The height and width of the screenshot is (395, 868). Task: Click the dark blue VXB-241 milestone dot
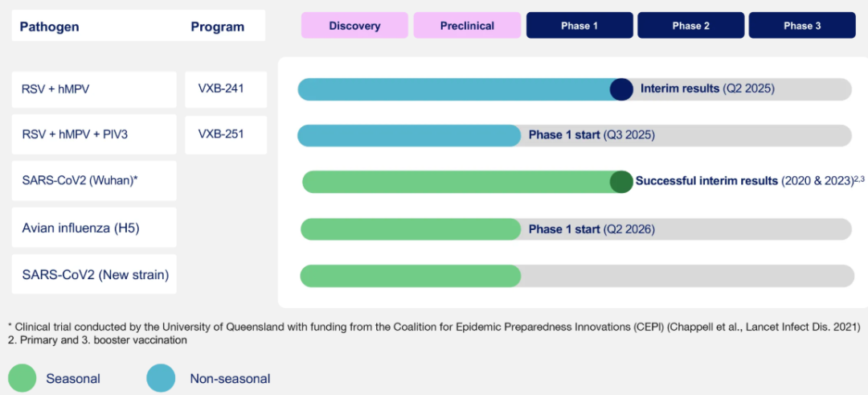point(621,89)
